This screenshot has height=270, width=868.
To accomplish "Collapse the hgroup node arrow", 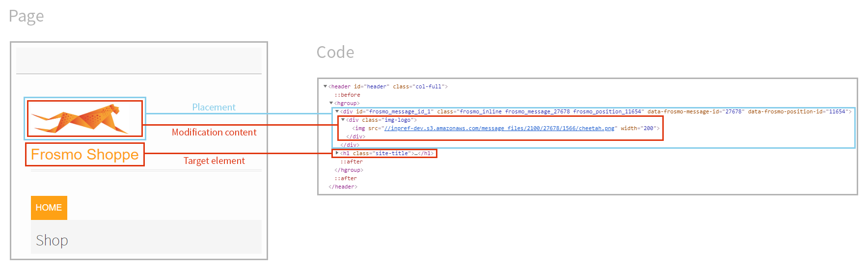I will pyautogui.click(x=331, y=103).
